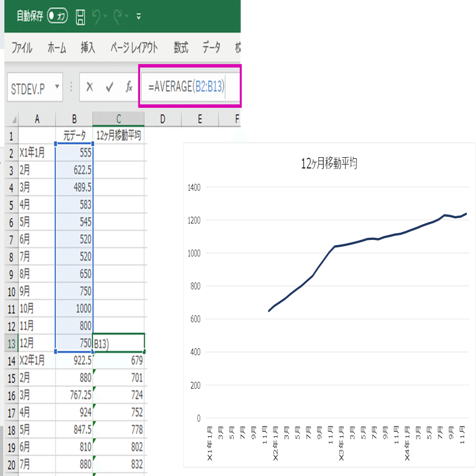Click cell with value 555
Screen dimensions: 476x476
[74, 153]
